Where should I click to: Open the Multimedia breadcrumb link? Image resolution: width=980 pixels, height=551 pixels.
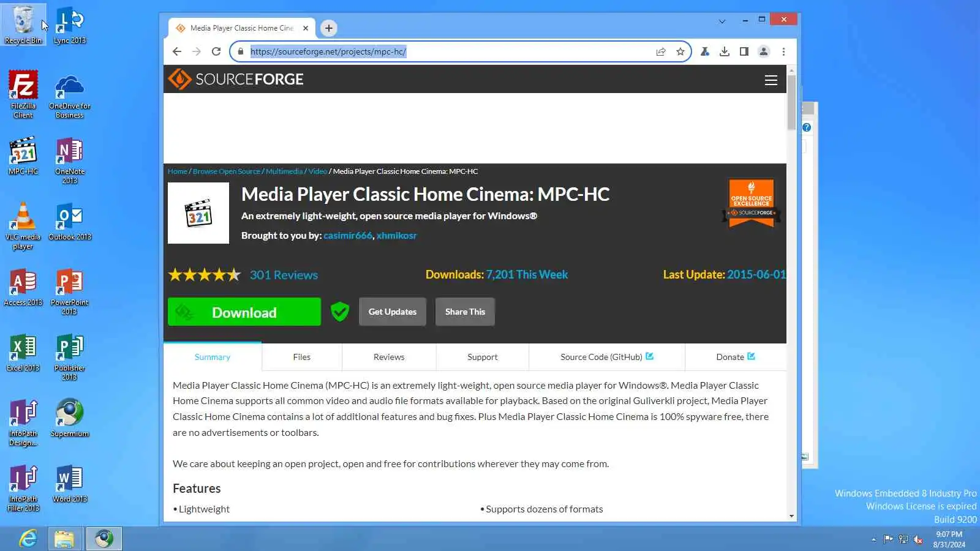click(284, 171)
